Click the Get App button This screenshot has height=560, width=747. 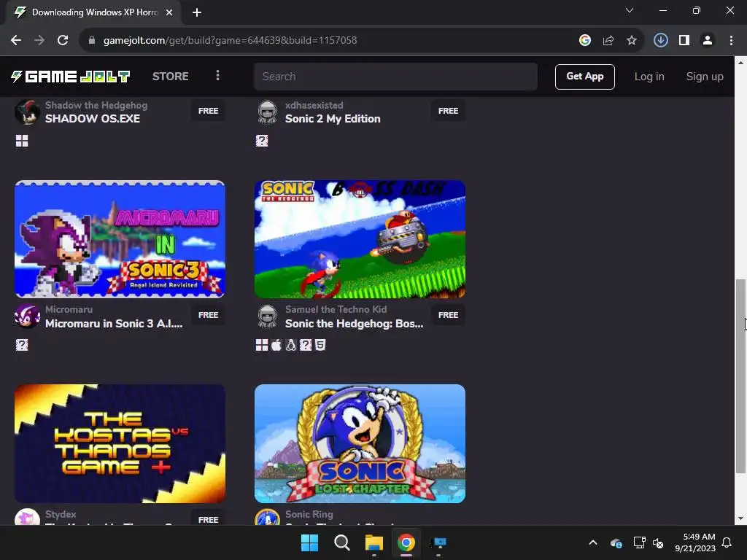pyautogui.click(x=584, y=76)
